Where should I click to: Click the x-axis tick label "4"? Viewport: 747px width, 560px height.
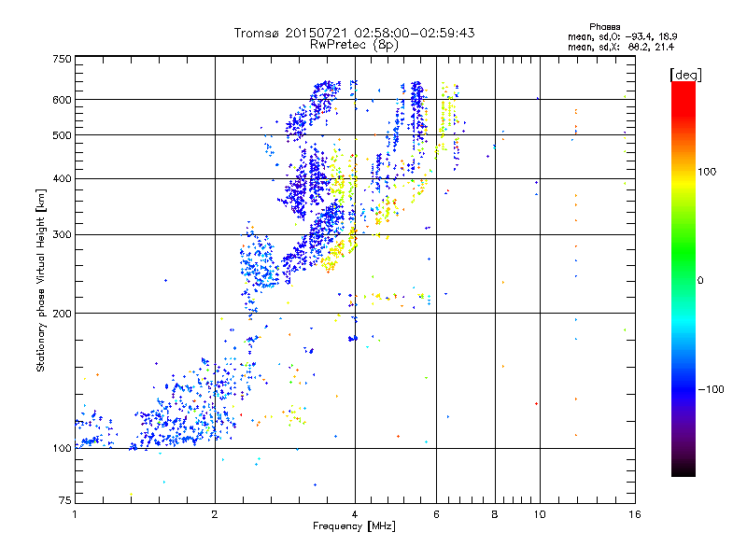(x=355, y=514)
